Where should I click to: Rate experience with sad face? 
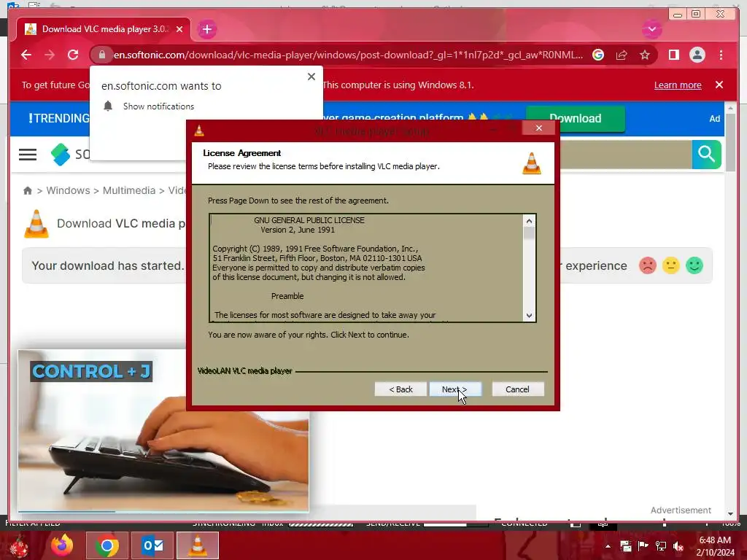648,265
